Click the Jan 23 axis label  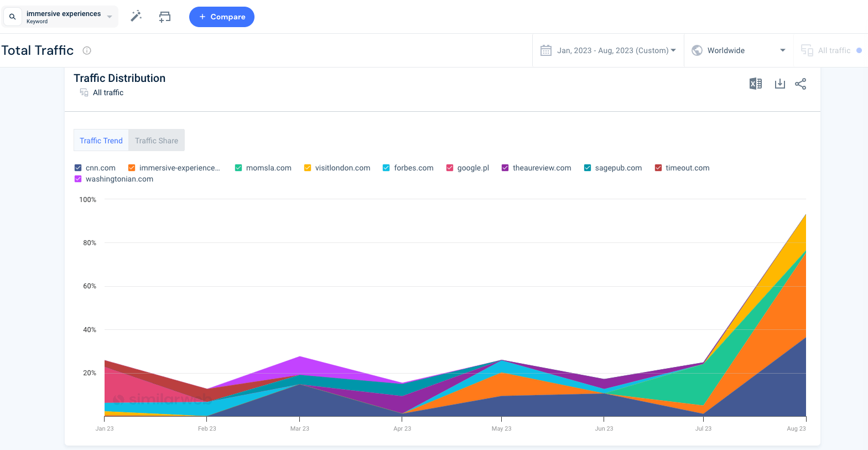point(105,428)
